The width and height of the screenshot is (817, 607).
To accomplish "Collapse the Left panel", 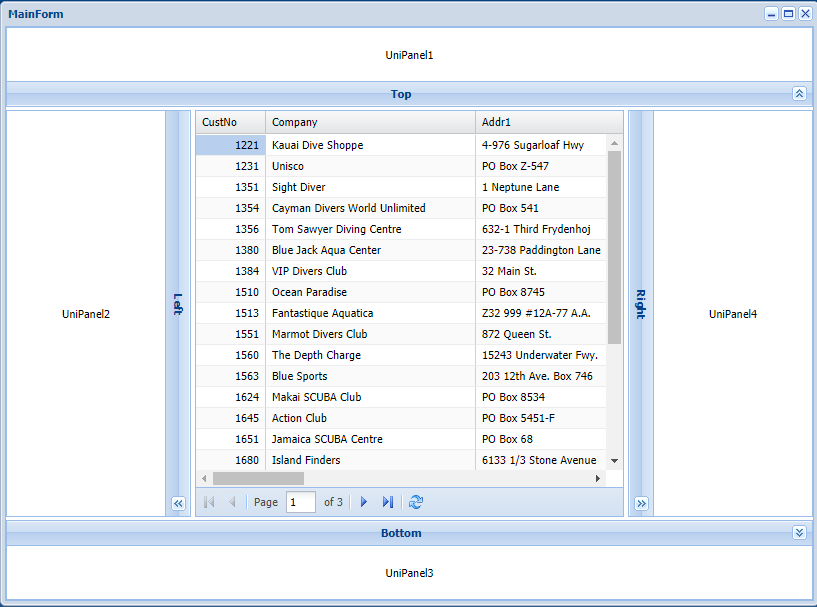I will point(178,504).
